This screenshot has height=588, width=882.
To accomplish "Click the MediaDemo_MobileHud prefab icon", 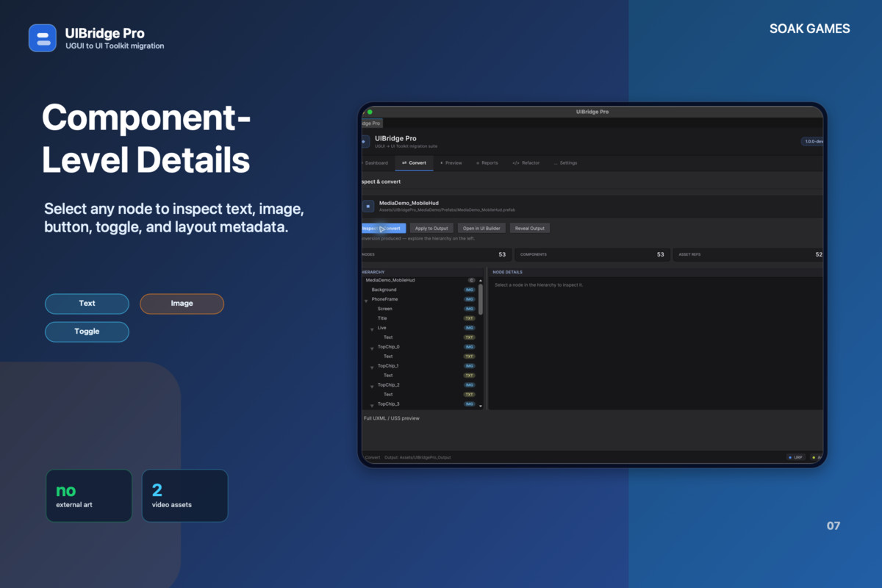I will pyautogui.click(x=368, y=207).
